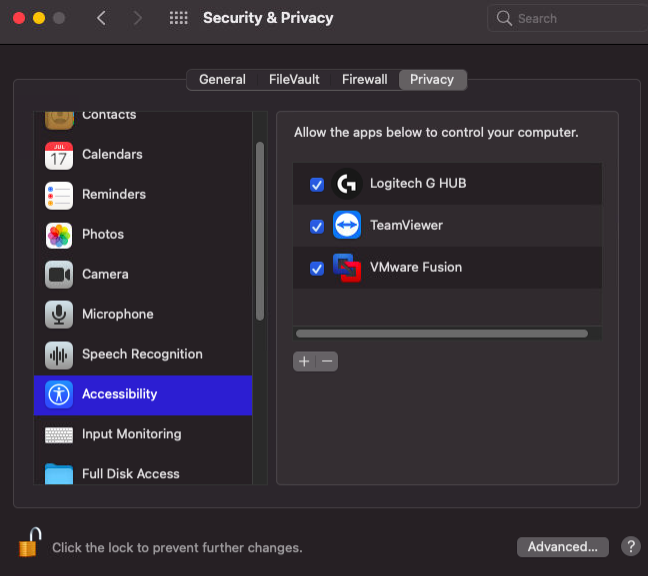Click the Microphone icon
The width and height of the screenshot is (648, 576).
[59, 314]
